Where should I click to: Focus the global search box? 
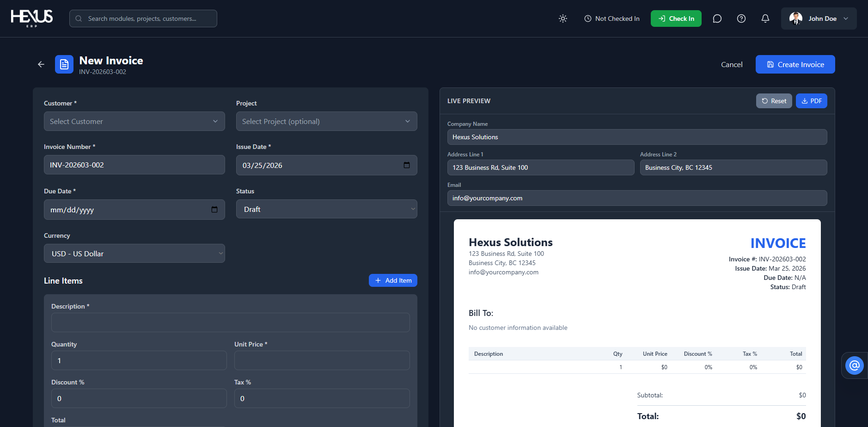(143, 19)
